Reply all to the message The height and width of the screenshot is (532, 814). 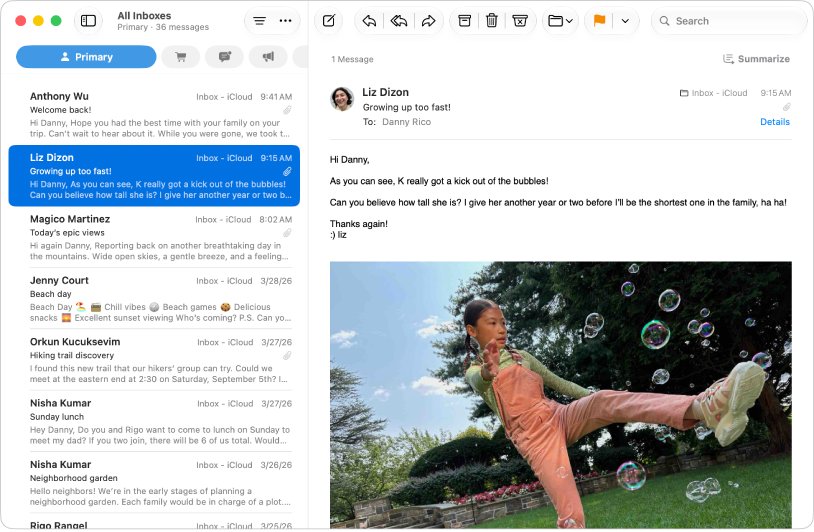(x=399, y=21)
